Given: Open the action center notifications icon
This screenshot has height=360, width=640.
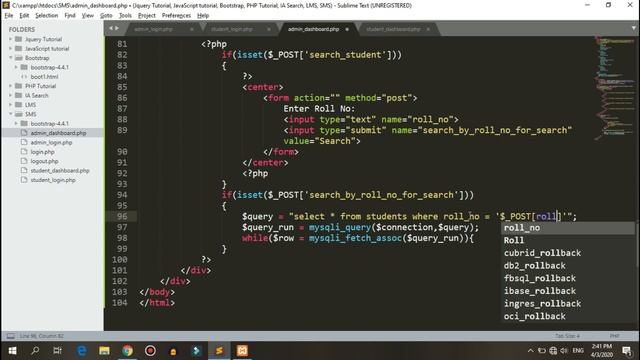Looking at the screenshot, I should click(627, 351).
